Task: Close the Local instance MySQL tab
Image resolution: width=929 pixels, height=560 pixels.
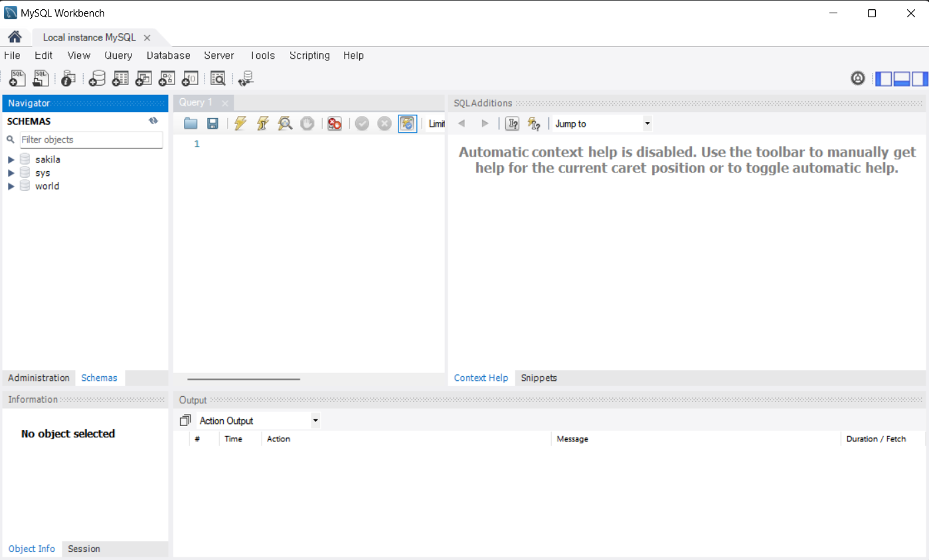Action: point(147,38)
